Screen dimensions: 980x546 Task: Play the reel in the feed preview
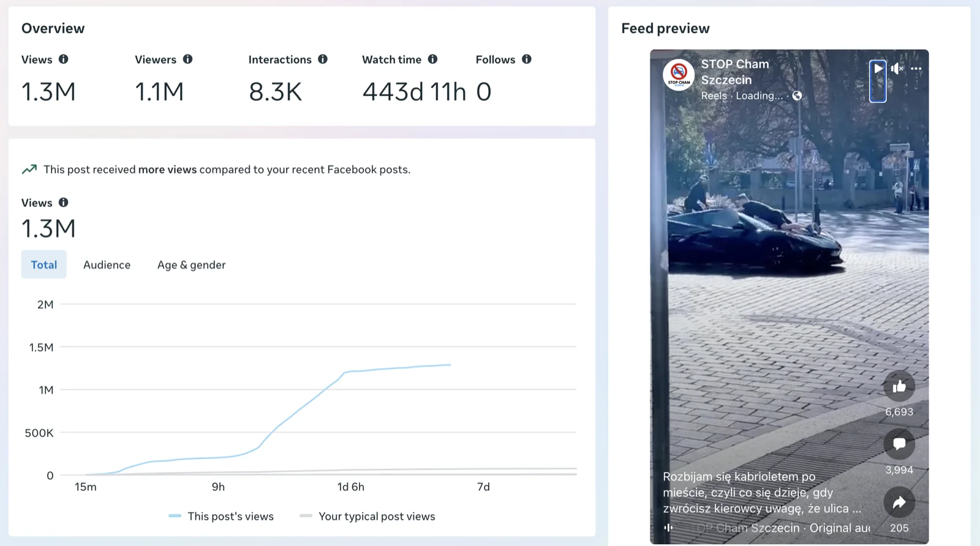pyautogui.click(x=878, y=69)
